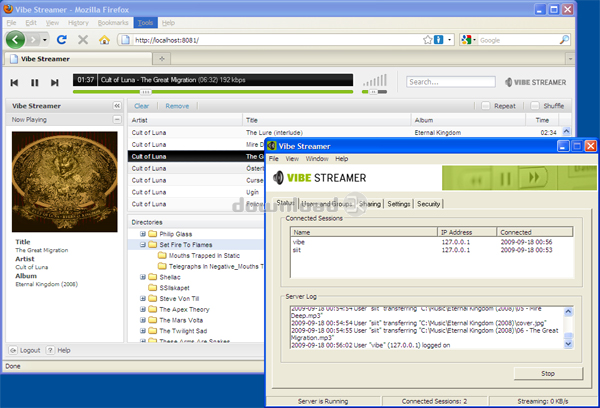This screenshot has height=408, width=600.
Task: Collapse the Set Fire To Flames node
Action: pyautogui.click(x=143, y=245)
